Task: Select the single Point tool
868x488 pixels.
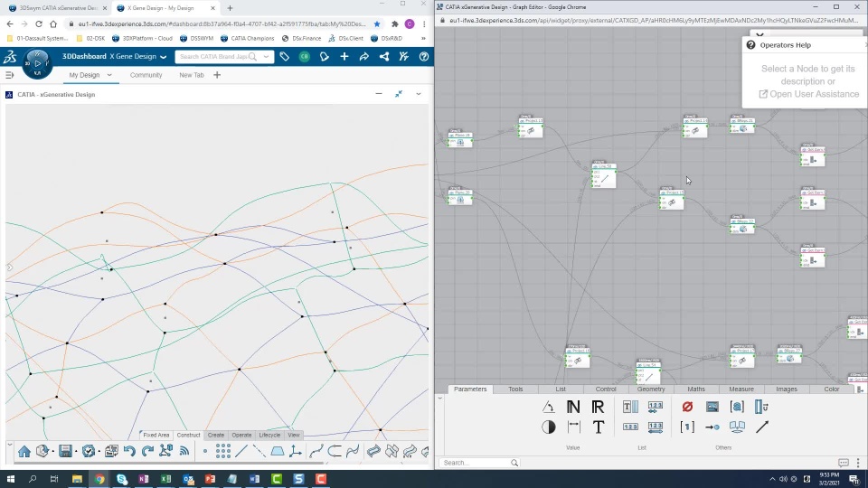Action: pyautogui.click(x=205, y=452)
